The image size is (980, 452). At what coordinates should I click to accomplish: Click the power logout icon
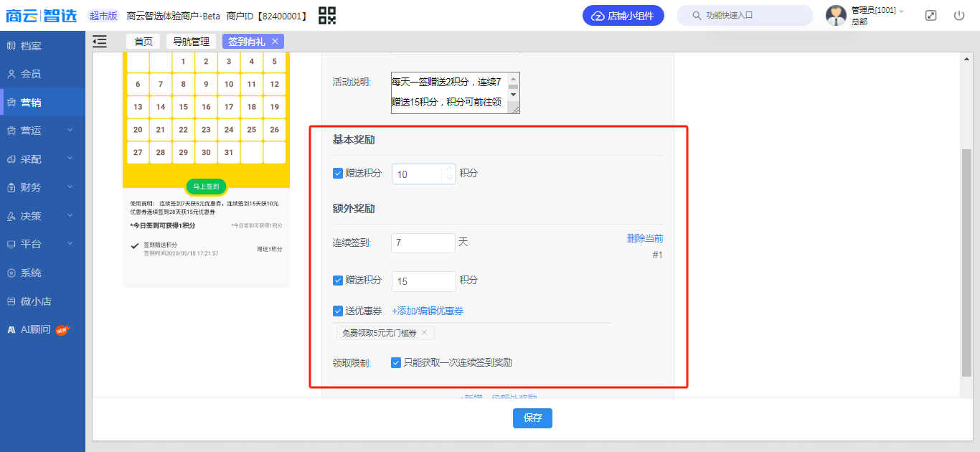959,15
